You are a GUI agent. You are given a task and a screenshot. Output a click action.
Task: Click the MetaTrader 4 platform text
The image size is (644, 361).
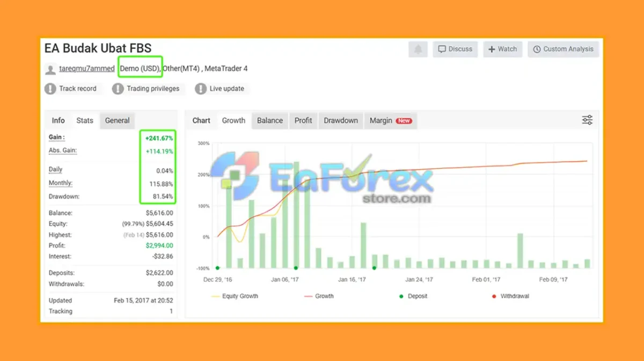pyautogui.click(x=226, y=69)
